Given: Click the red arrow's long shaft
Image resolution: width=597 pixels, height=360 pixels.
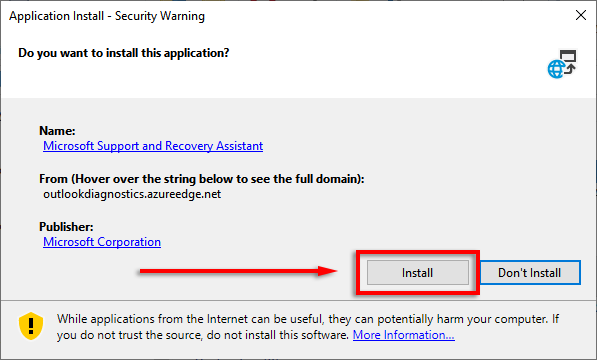Looking at the screenshot, I should (229, 271).
